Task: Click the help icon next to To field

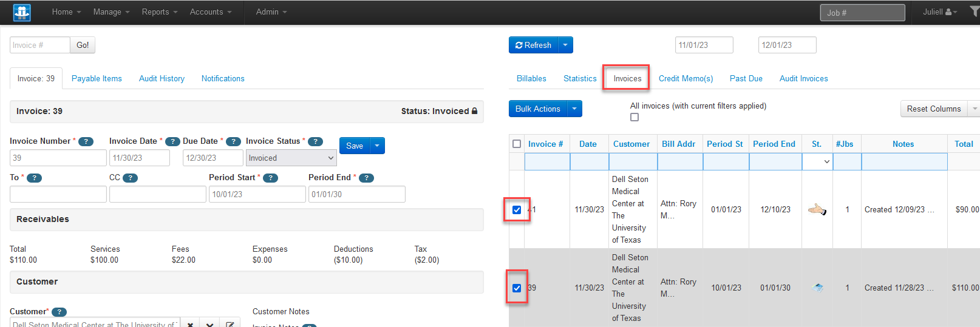Action: (x=34, y=178)
